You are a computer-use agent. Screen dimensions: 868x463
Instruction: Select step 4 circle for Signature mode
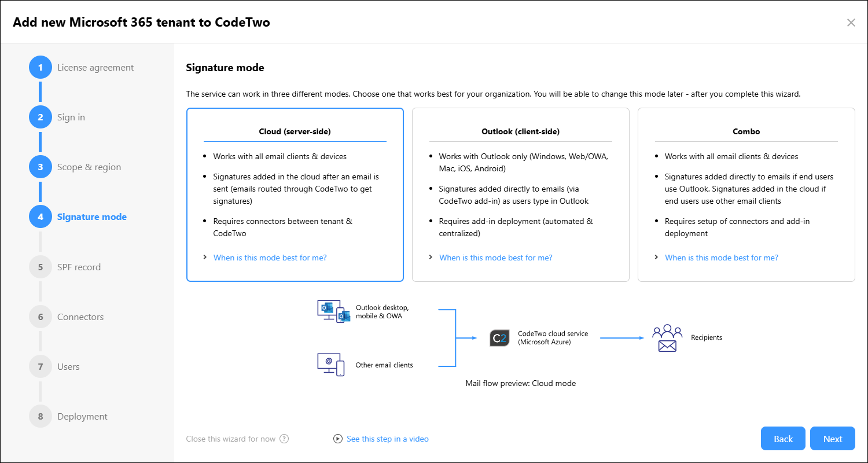coord(41,217)
